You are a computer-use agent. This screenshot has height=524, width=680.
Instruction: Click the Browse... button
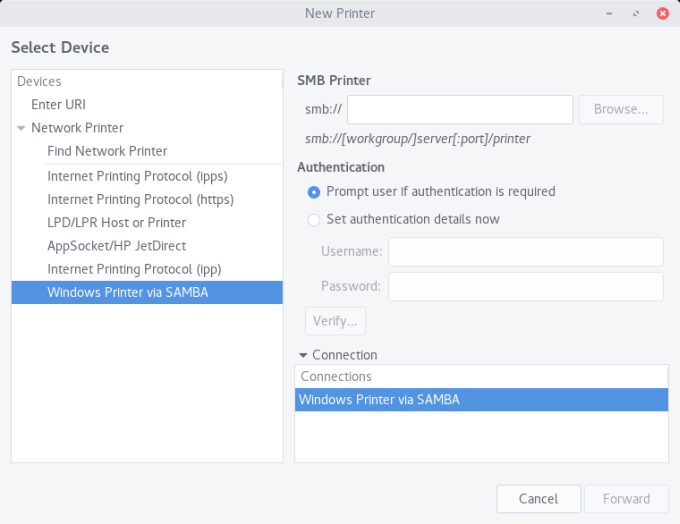pos(620,109)
